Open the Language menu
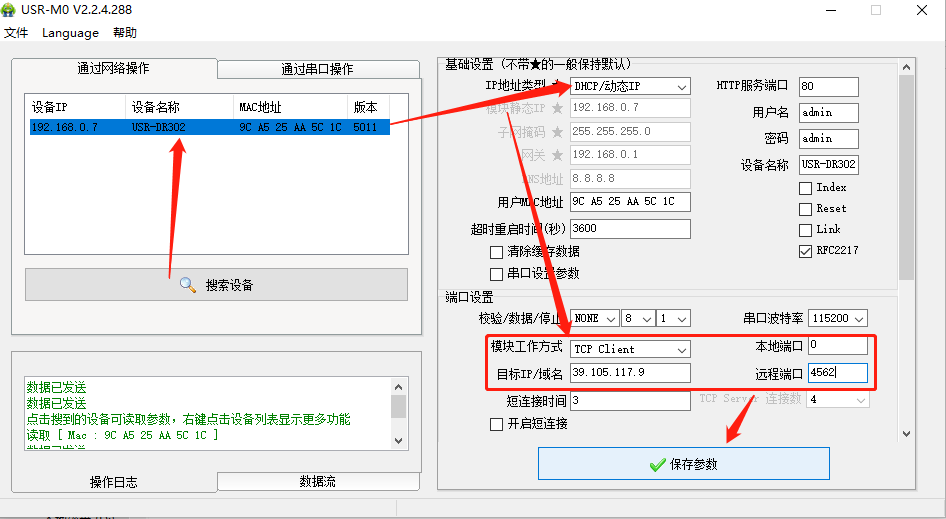946x519 pixels. click(70, 33)
